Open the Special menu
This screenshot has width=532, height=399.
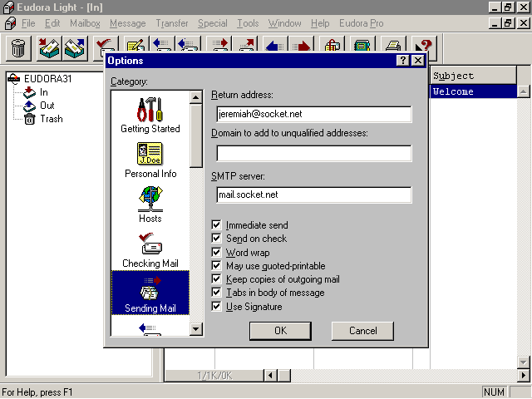click(x=213, y=23)
